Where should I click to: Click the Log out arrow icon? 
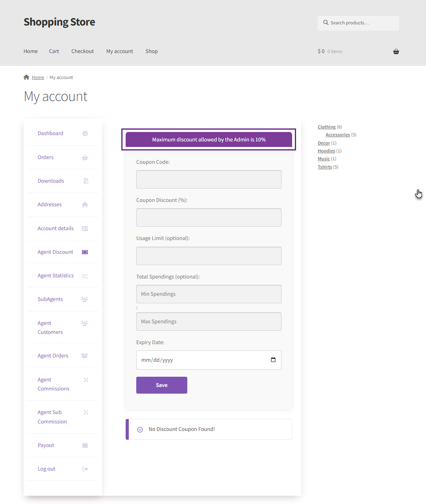pyautogui.click(x=85, y=469)
